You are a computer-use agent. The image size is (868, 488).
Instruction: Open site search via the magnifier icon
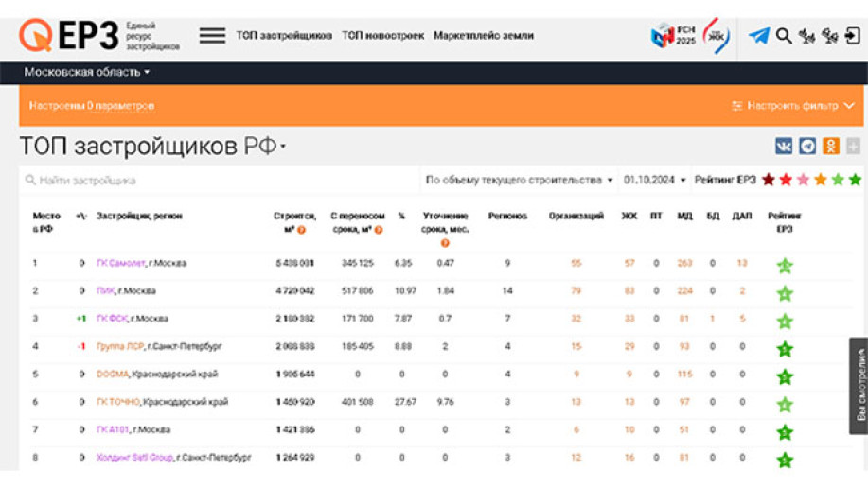pos(784,36)
